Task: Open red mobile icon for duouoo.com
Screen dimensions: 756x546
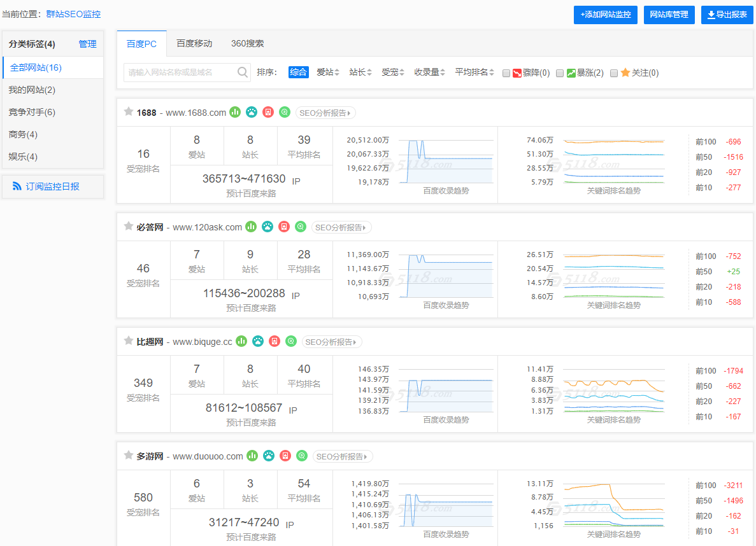Action: point(285,455)
